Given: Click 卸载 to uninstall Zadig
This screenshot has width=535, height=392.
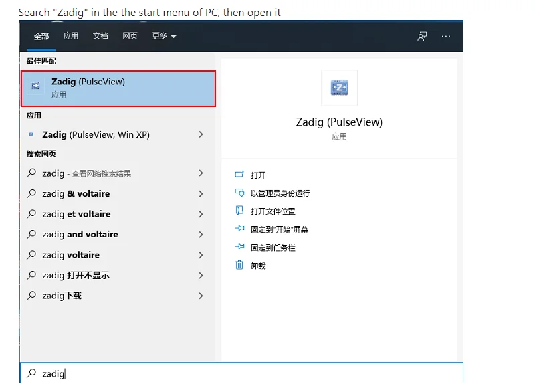Looking at the screenshot, I should [258, 266].
